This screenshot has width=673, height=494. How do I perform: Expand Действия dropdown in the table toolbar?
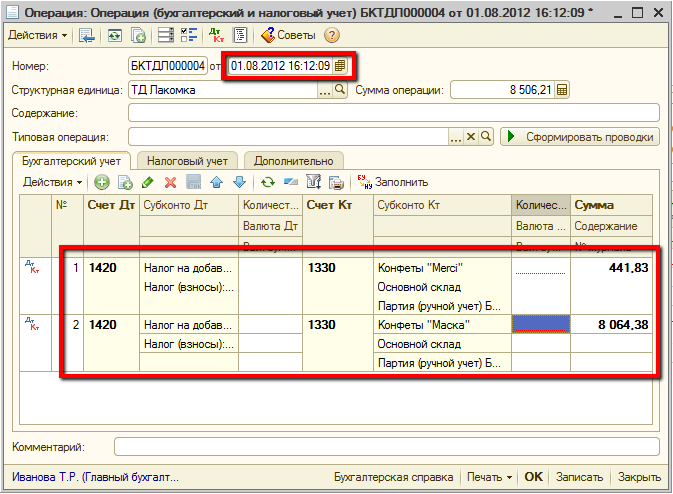(x=54, y=182)
